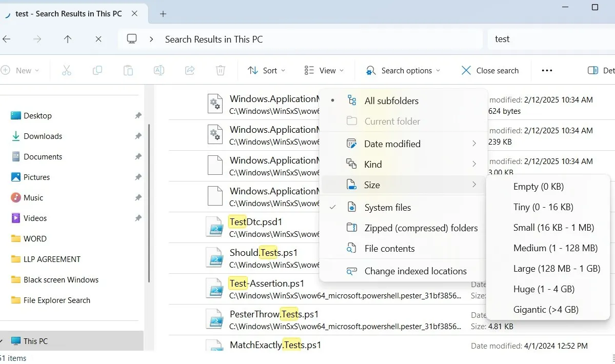Click the navigate Up arrow icon
This screenshot has width=615, height=364.
[67, 39]
